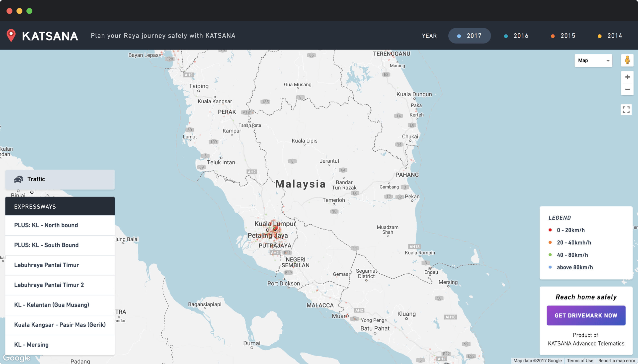Click KATSANA brand name text
This screenshot has height=364, width=638.
pos(50,36)
